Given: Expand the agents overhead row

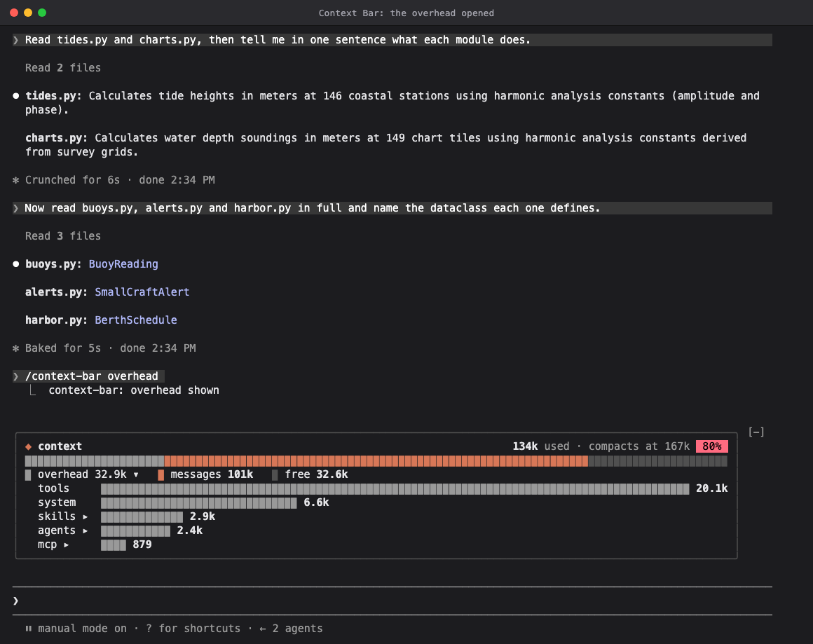Looking at the screenshot, I should 85,530.
